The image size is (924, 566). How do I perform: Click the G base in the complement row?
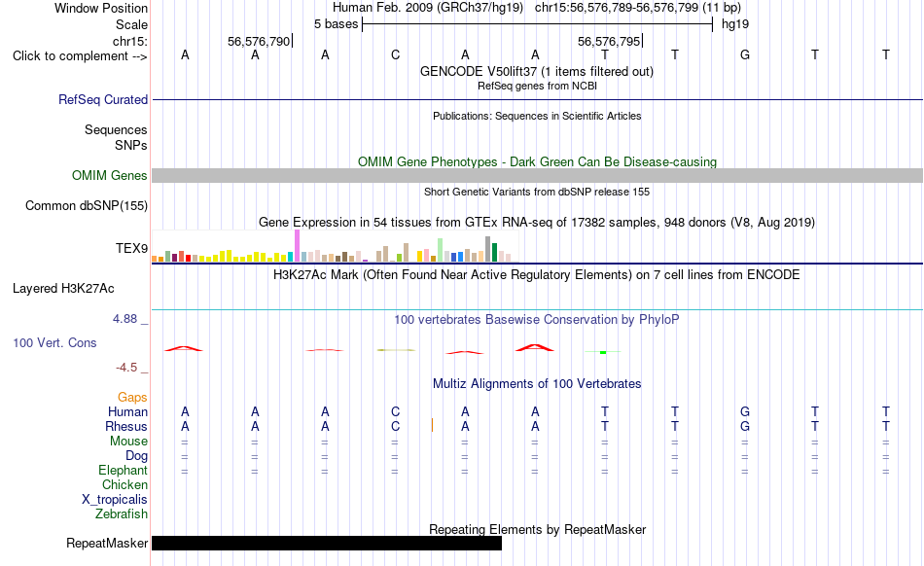(x=745, y=55)
